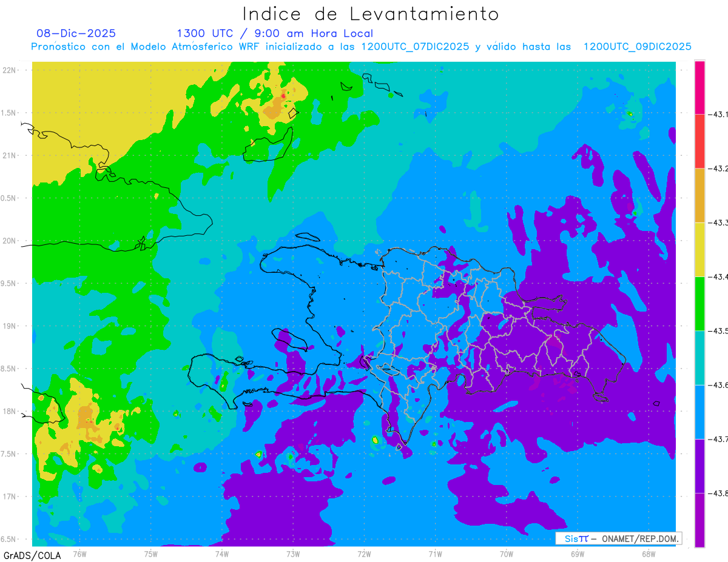The height and width of the screenshot is (562, 728).
Task: Select the date text '08-Dic-2025'
Action: click(x=76, y=33)
